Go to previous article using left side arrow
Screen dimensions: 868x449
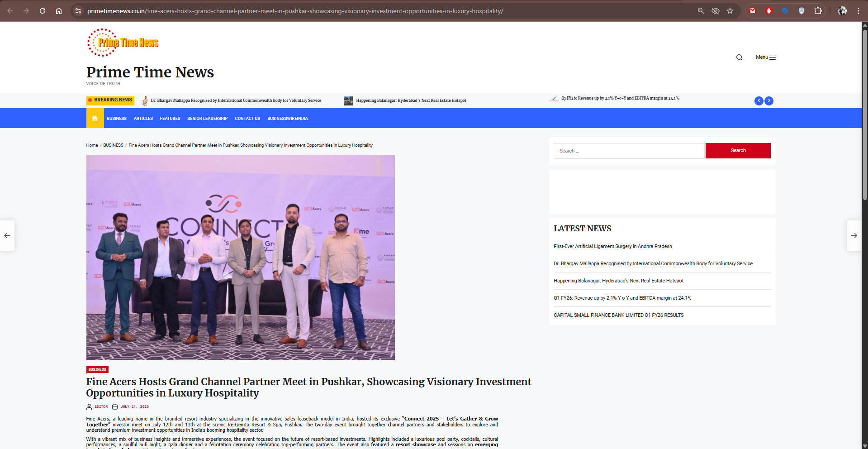7,235
